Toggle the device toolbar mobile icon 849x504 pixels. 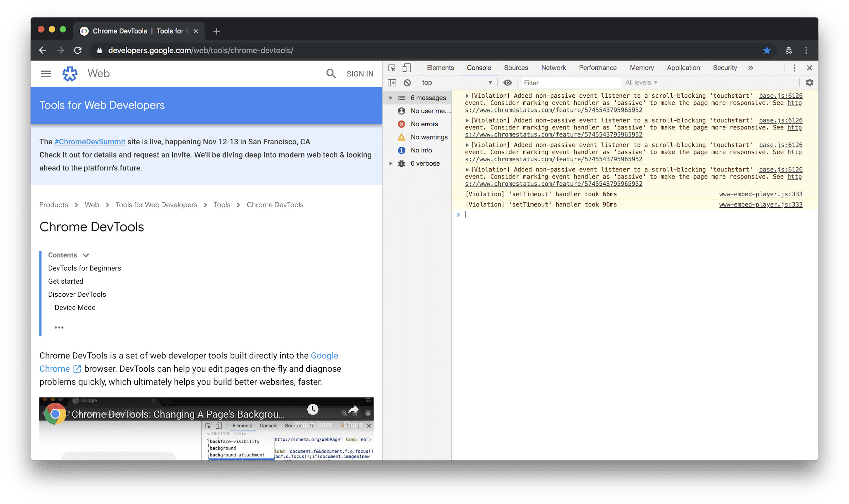[x=407, y=67]
